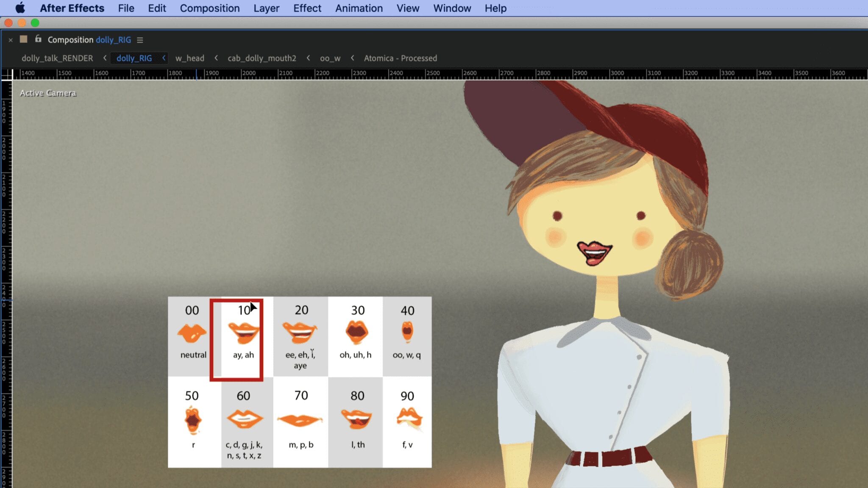Image resolution: width=868 pixels, height=488 pixels.
Task: Open the Effect menu
Action: pos(307,8)
